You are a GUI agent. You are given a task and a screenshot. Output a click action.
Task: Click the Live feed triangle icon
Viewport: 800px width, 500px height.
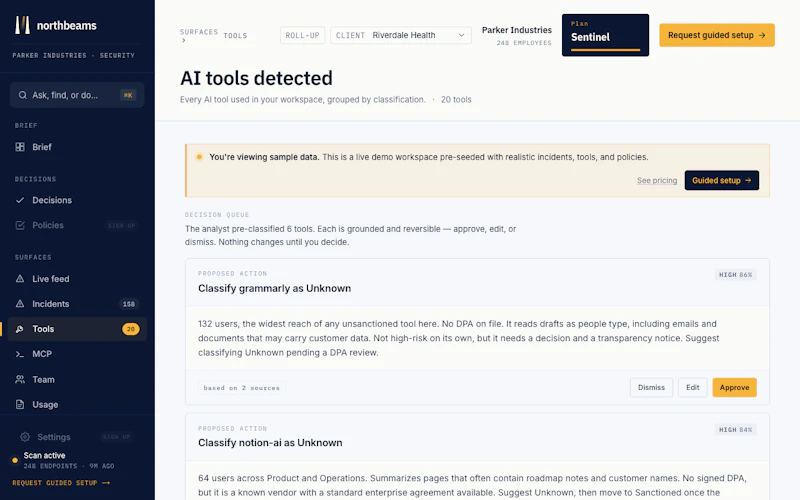click(20, 279)
